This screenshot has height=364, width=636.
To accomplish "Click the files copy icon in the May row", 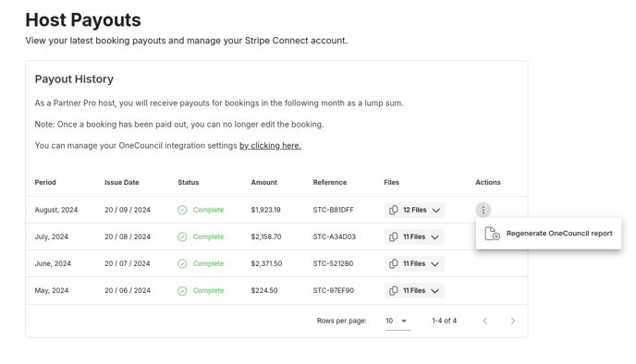I will click(x=393, y=291).
